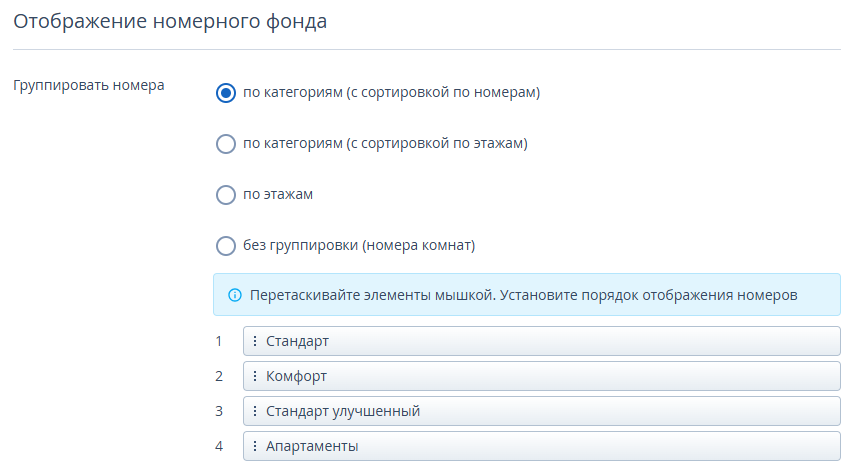Click the drag handle on Стандарт улучшенный
Viewport: 851px width, 472px height.
255,411
